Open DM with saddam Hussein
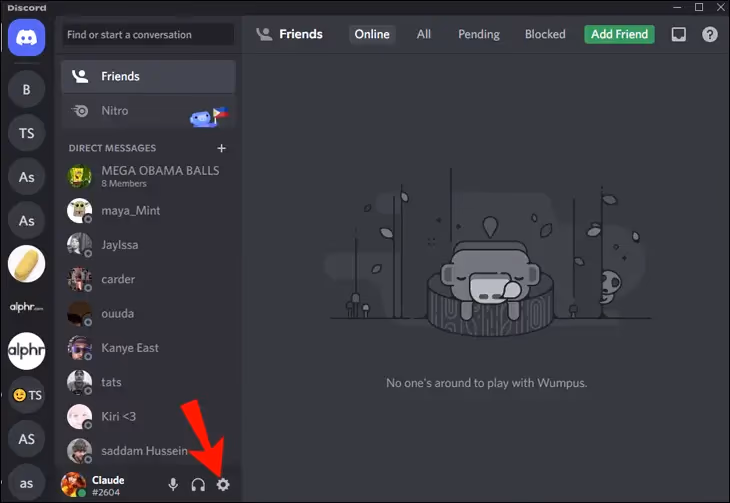 click(x=148, y=451)
